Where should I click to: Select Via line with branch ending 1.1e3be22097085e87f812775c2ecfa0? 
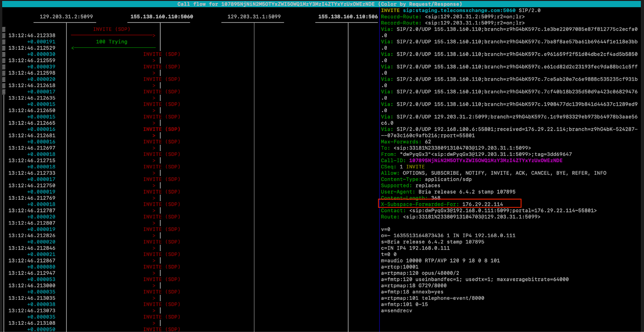509,32
